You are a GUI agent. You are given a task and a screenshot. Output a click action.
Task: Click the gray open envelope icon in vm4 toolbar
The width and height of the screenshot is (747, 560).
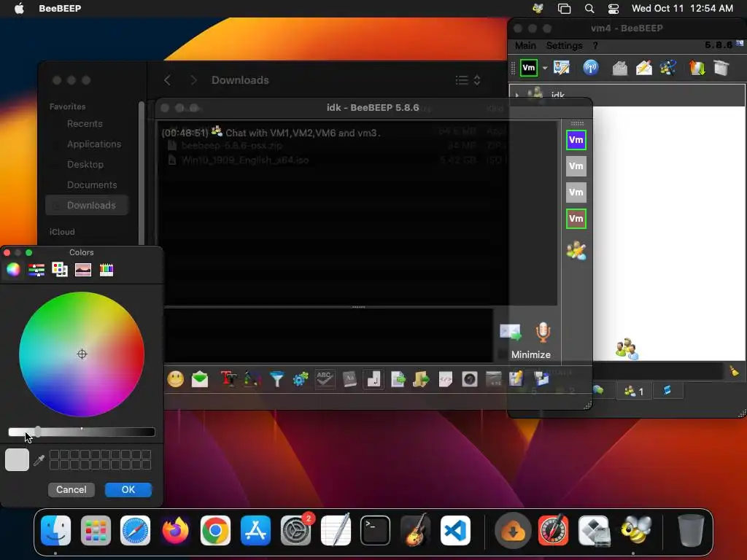[x=619, y=68]
